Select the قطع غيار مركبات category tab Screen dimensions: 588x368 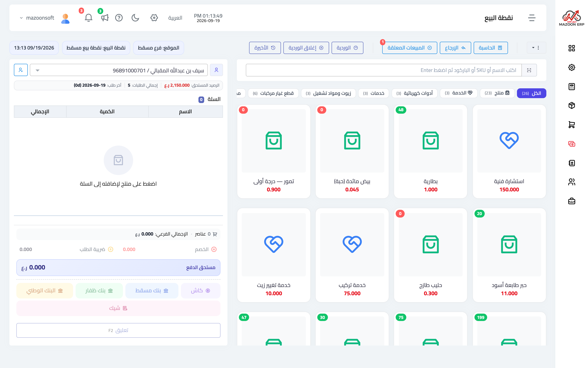tap(273, 93)
